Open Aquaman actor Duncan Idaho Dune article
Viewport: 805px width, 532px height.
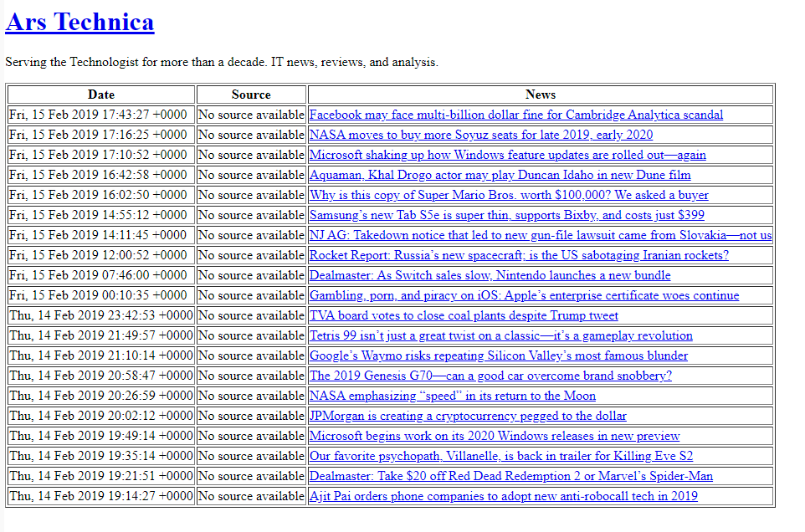point(500,175)
